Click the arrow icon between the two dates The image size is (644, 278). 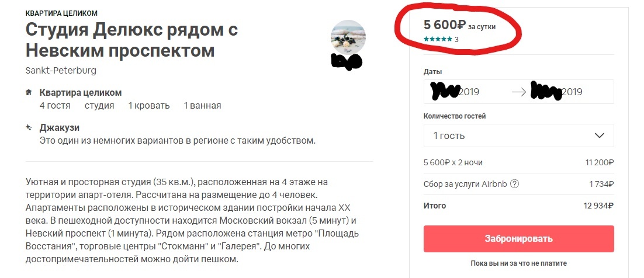[x=518, y=92]
